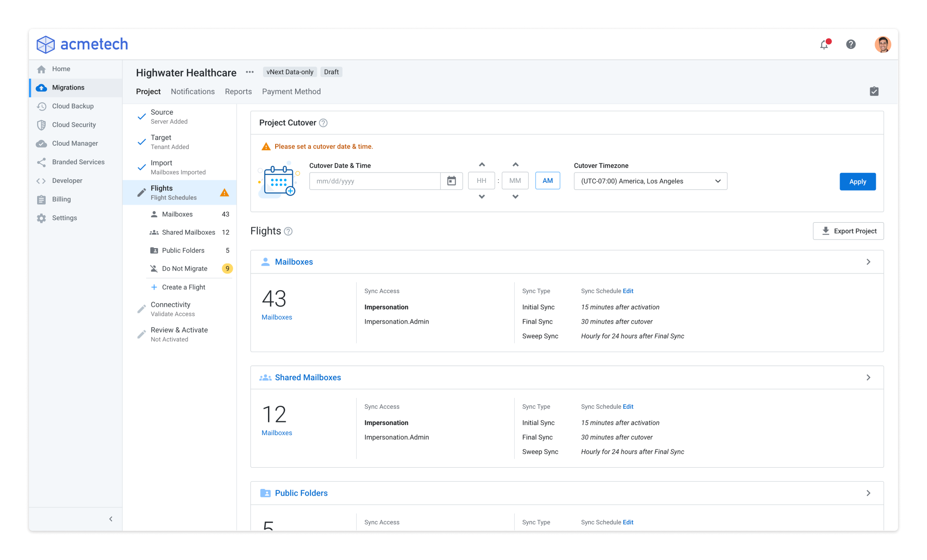Click Export Project button
The width and height of the screenshot is (927, 560).
click(848, 231)
